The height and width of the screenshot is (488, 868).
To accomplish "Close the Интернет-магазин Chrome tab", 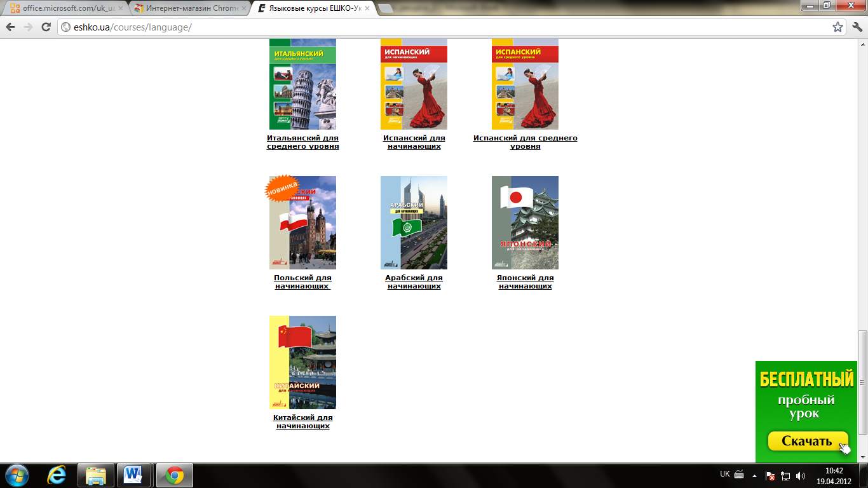I will click(244, 9).
